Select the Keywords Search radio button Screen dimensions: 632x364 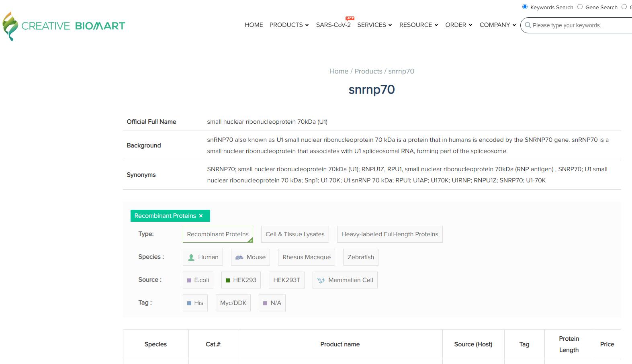525,7
